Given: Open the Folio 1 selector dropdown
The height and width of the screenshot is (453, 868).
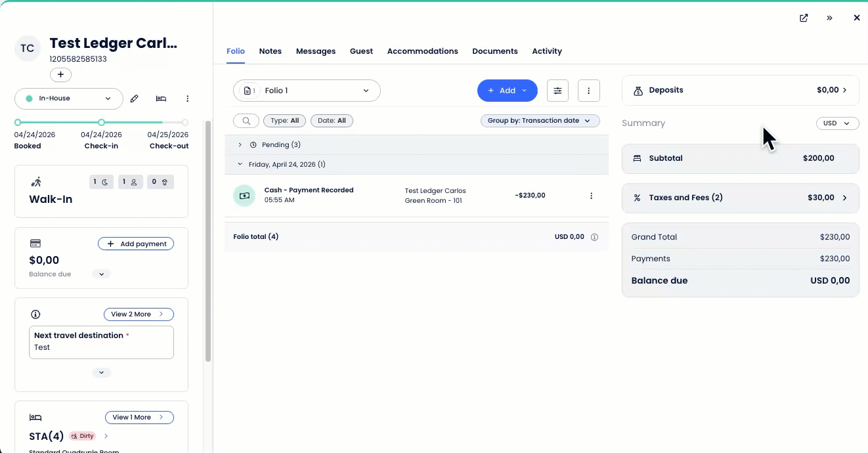Looking at the screenshot, I should point(307,91).
